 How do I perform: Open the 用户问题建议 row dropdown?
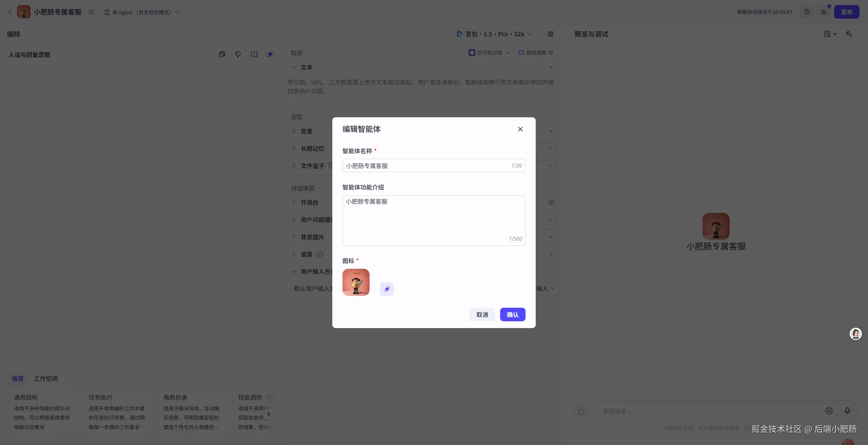tap(550, 219)
